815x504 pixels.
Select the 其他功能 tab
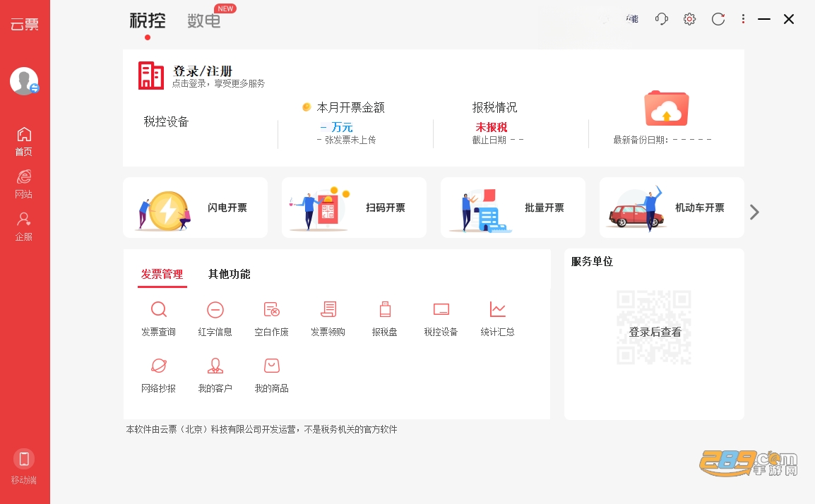point(230,275)
